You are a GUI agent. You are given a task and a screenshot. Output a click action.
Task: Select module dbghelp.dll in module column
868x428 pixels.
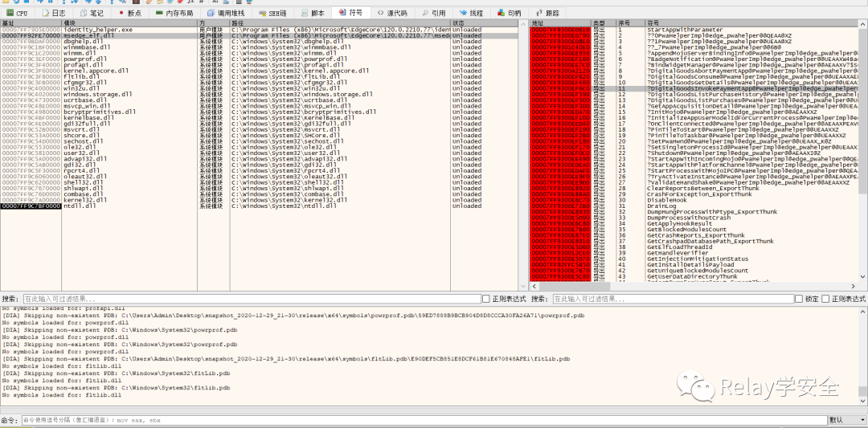pyautogui.click(x=84, y=41)
